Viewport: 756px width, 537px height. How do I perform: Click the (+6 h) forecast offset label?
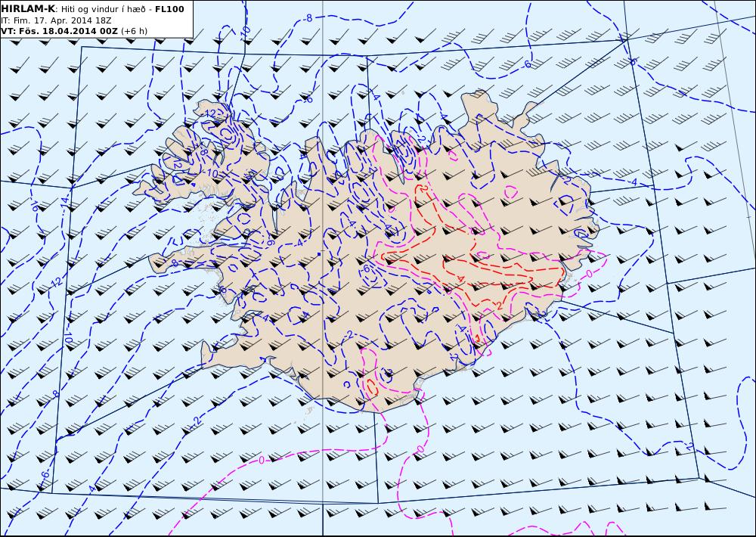coord(134,31)
